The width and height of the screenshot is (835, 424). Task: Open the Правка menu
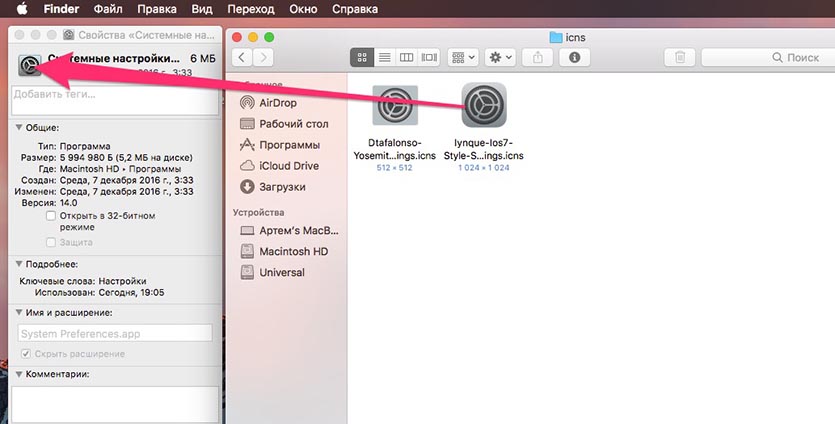click(x=157, y=9)
